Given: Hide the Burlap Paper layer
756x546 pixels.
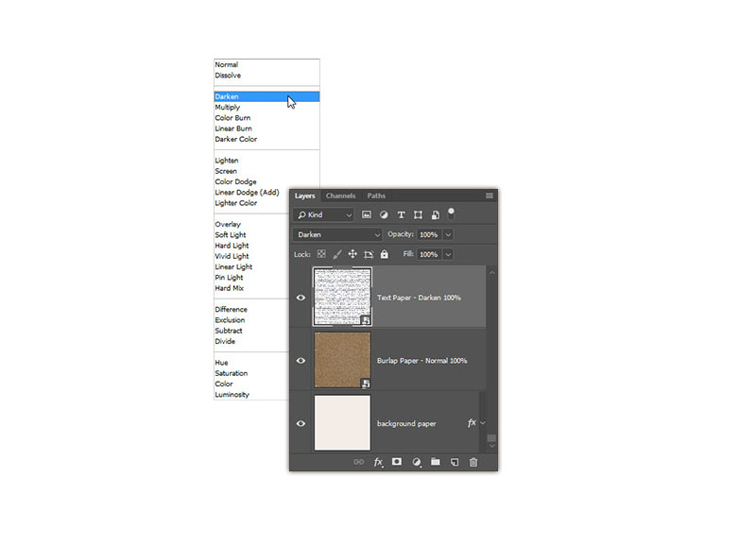Looking at the screenshot, I should coord(301,361).
